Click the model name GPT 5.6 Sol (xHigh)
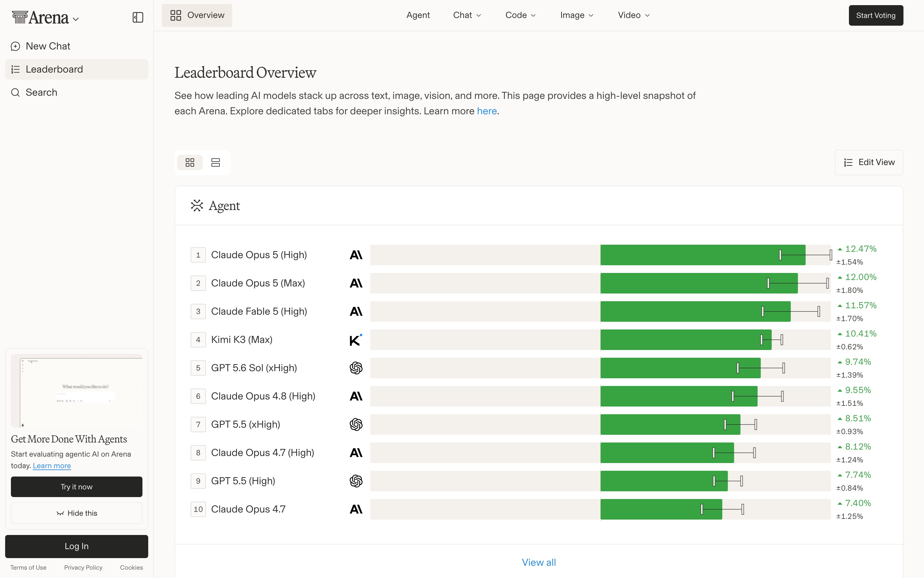 (x=254, y=368)
